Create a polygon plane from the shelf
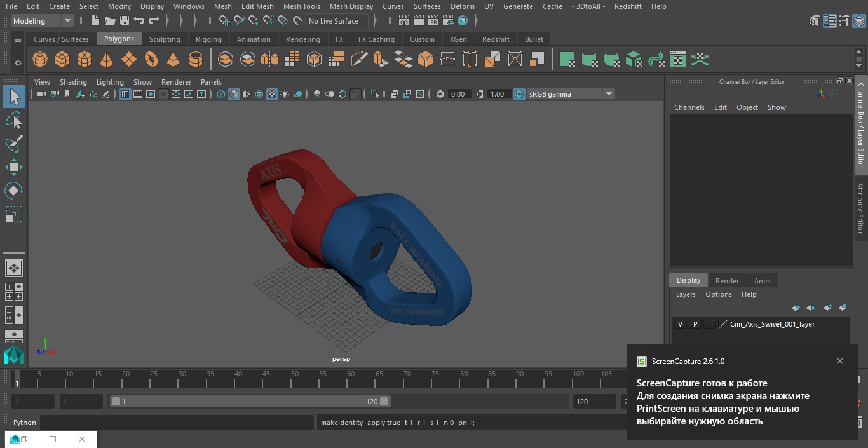This screenshot has width=868, height=448. pyautogui.click(x=129, y=60)
